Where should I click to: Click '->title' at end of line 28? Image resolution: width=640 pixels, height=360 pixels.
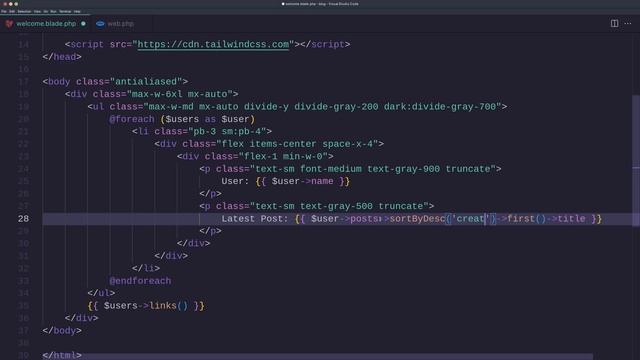[x=566, y=219]
